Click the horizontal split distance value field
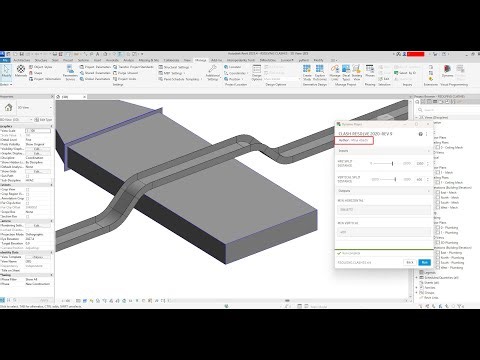 [420, 164]
